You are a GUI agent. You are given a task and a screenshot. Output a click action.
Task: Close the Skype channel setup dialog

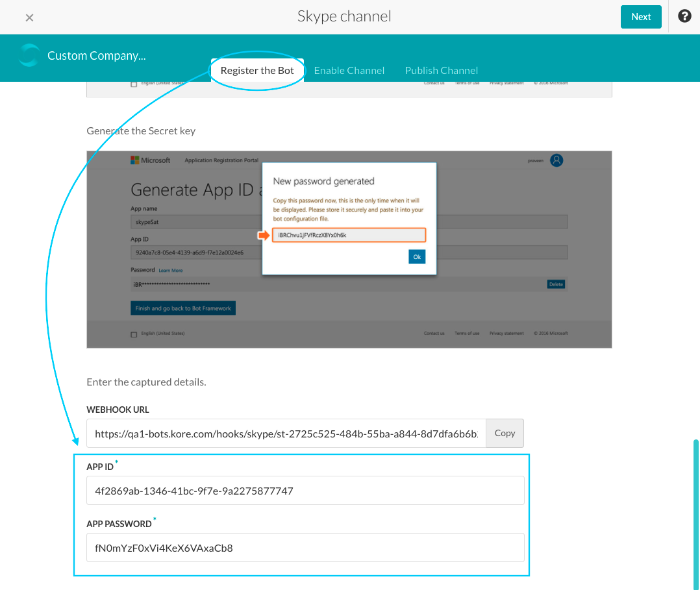coord(29,18)
